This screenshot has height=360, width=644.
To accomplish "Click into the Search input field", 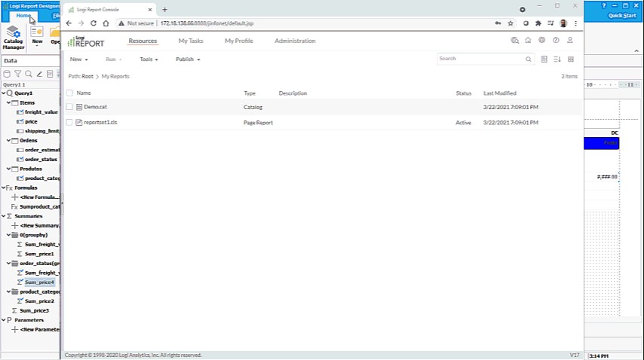I will point(480,59).
